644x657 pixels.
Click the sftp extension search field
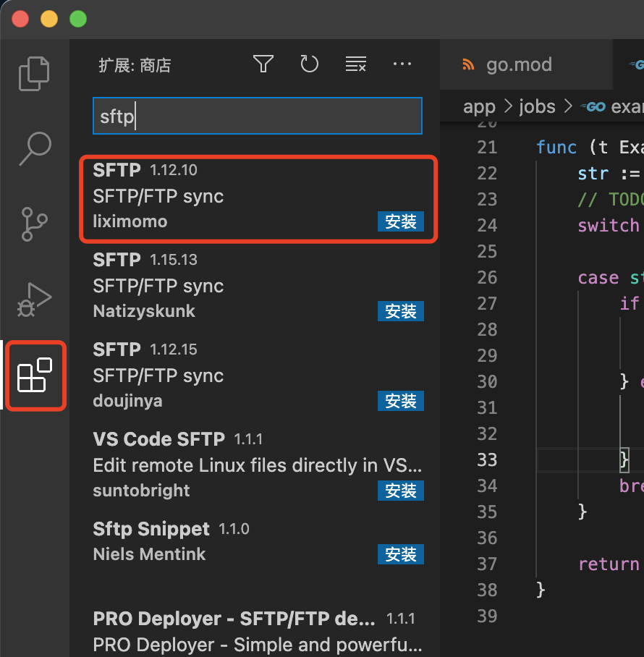point(258,116)
